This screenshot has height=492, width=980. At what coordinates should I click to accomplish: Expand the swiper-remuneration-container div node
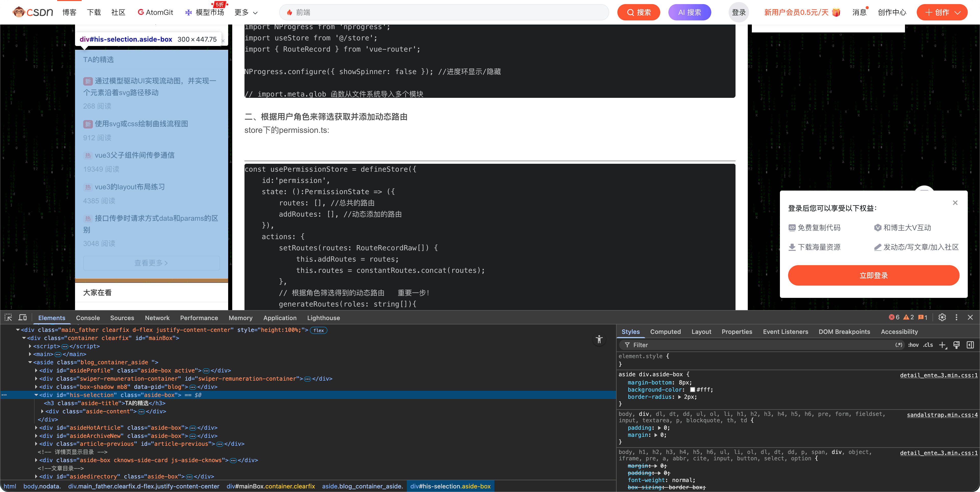click(x=36, y=379)
